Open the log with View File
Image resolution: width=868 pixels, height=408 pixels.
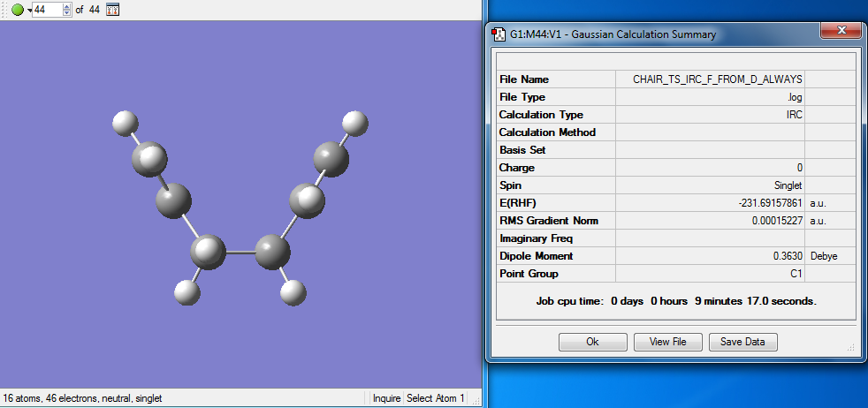pos(667,342)
